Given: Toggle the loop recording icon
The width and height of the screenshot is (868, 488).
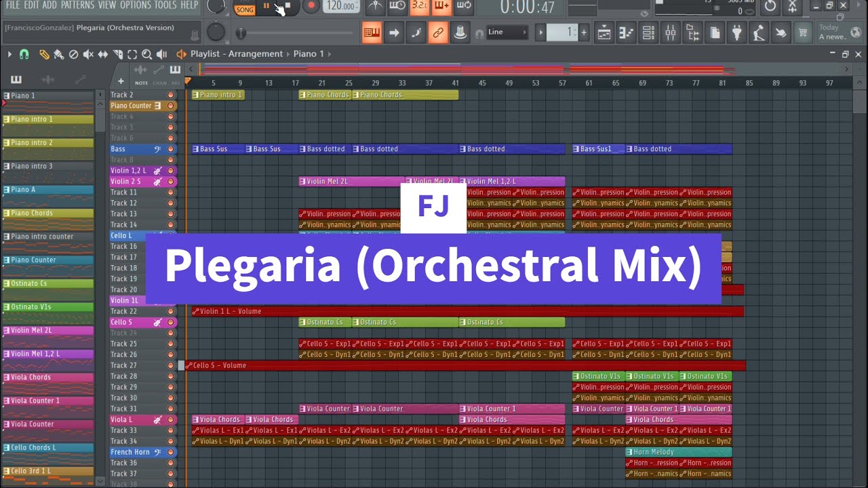Looking at the screenshot, I should 464,6.
